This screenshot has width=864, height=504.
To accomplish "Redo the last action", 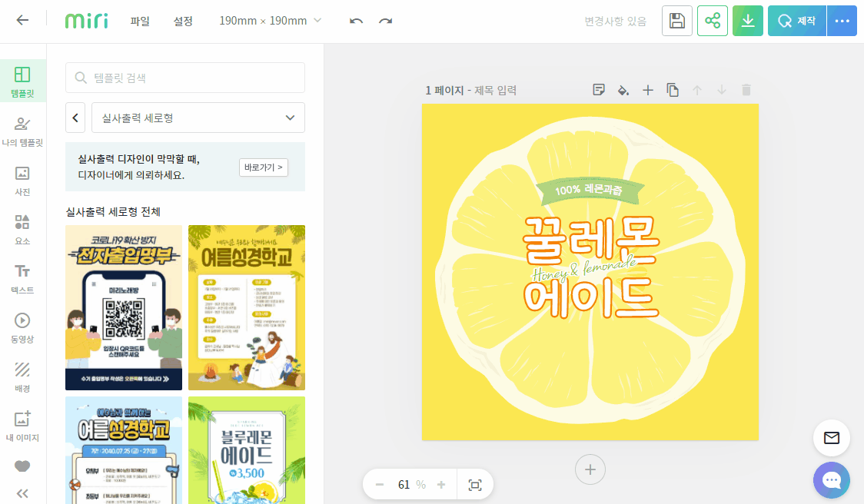I will point(386,21).
